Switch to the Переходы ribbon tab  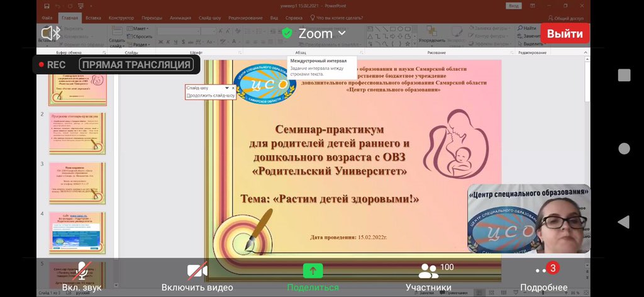[152, 18]
